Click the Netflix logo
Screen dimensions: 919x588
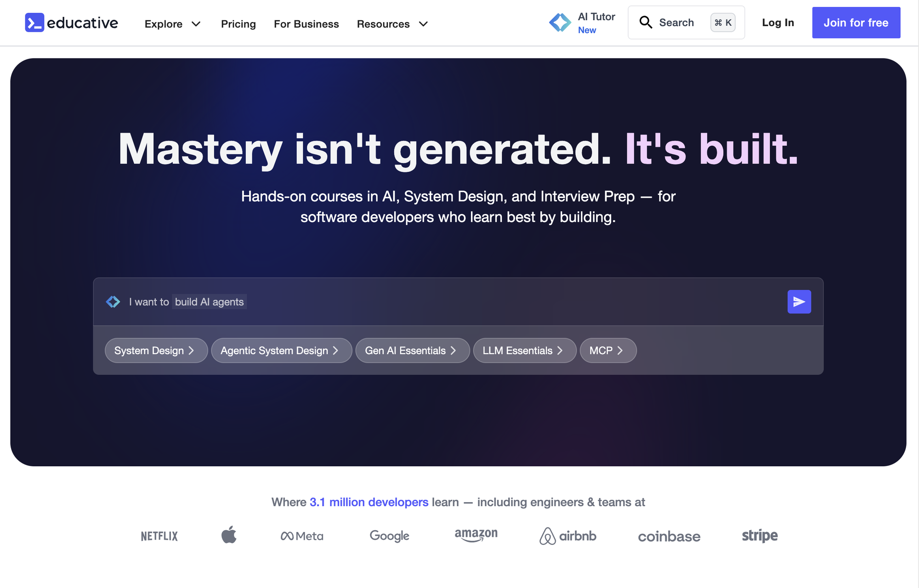click(x=159, y=536)
